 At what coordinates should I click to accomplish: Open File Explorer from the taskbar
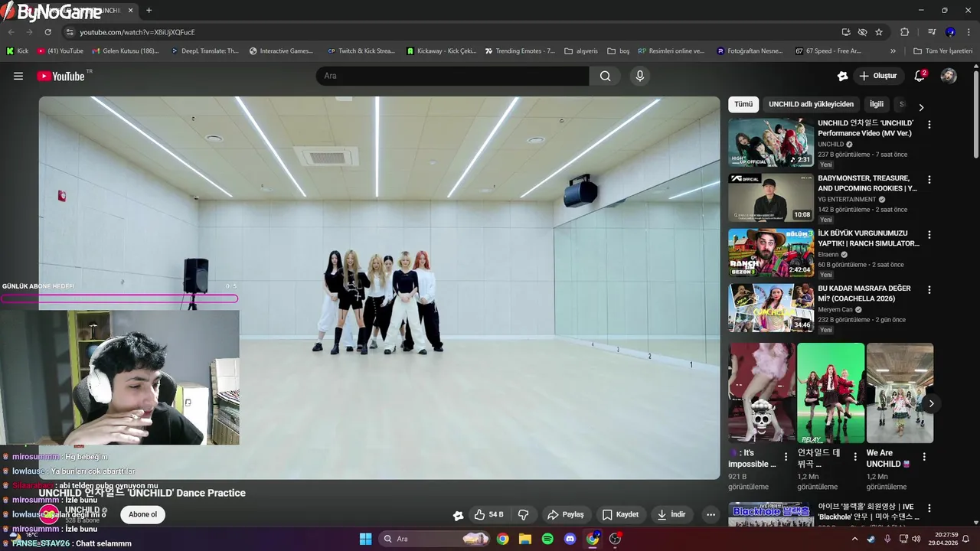524,539
